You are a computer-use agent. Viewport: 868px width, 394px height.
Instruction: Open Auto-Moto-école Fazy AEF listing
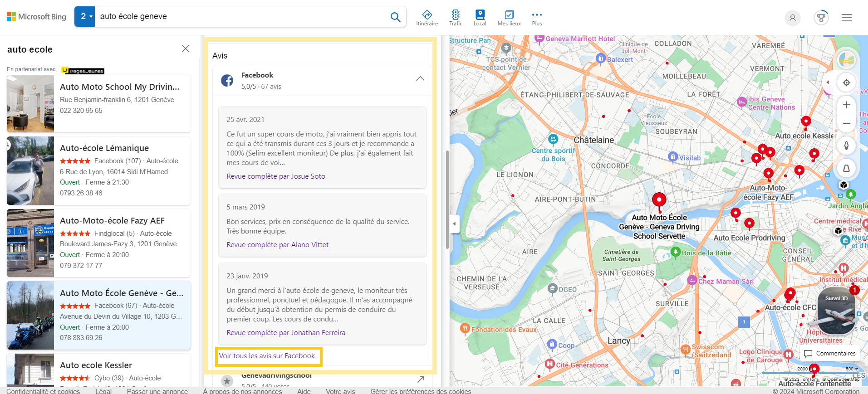tap(99, 243)
